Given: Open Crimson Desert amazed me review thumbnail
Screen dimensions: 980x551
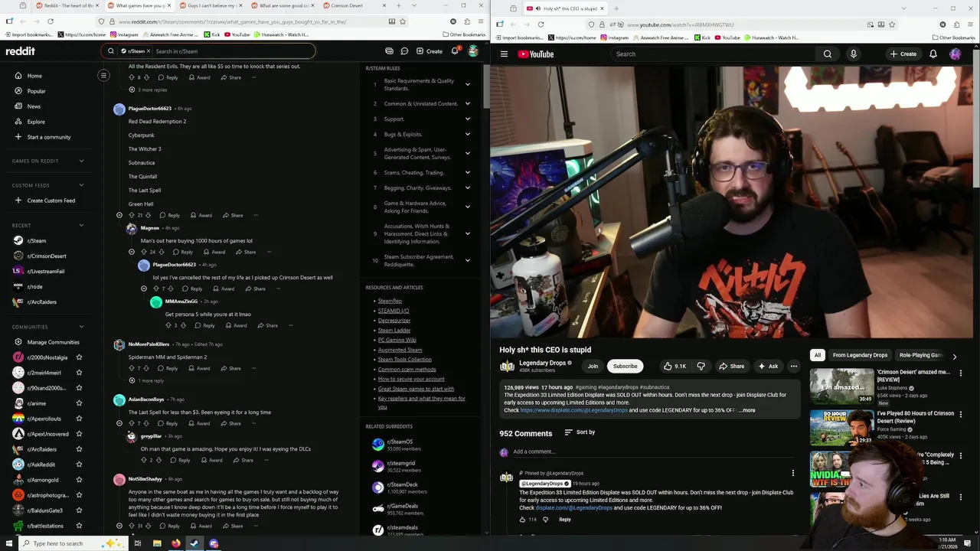Looking at the screenshot, I should coord(841,386).
